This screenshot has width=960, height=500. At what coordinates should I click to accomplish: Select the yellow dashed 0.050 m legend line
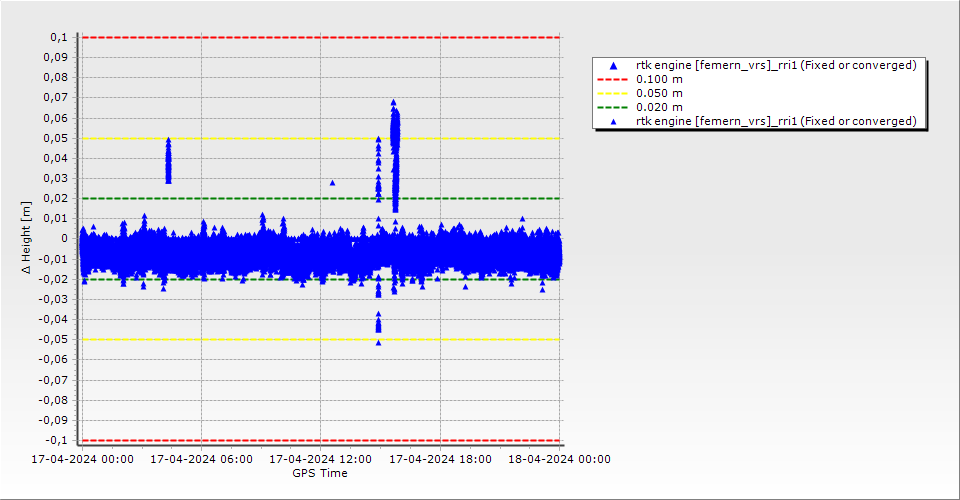[614, 93]
